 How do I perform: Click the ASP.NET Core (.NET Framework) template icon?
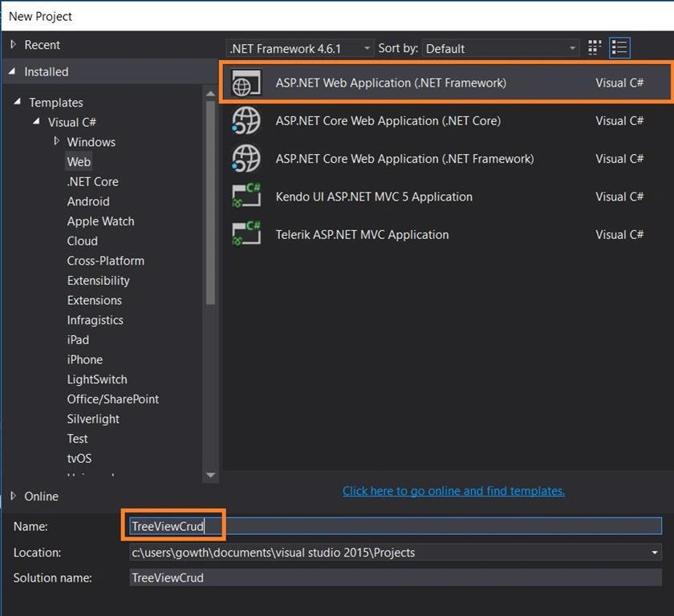[x=246, y=159]
